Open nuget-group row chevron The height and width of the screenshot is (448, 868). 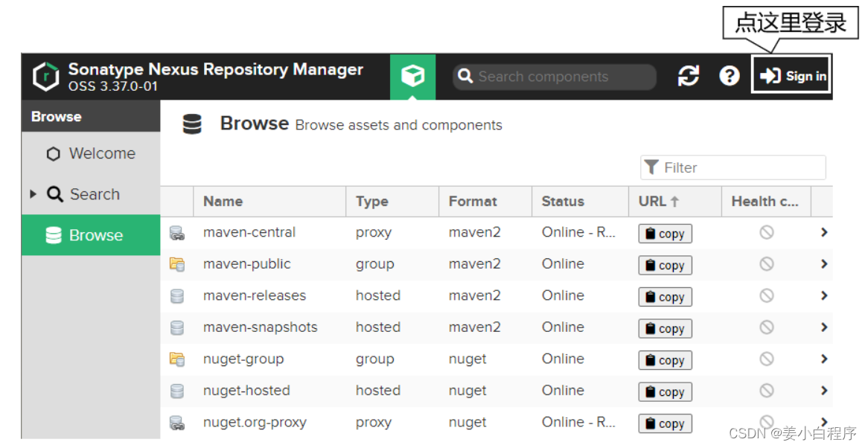[x=824, y=359]
